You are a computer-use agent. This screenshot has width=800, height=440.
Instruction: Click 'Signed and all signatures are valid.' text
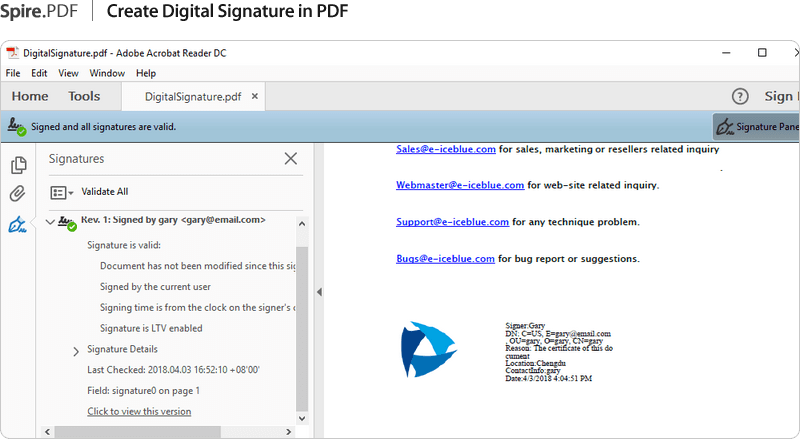pyautogui.click(x=104, y=127)
